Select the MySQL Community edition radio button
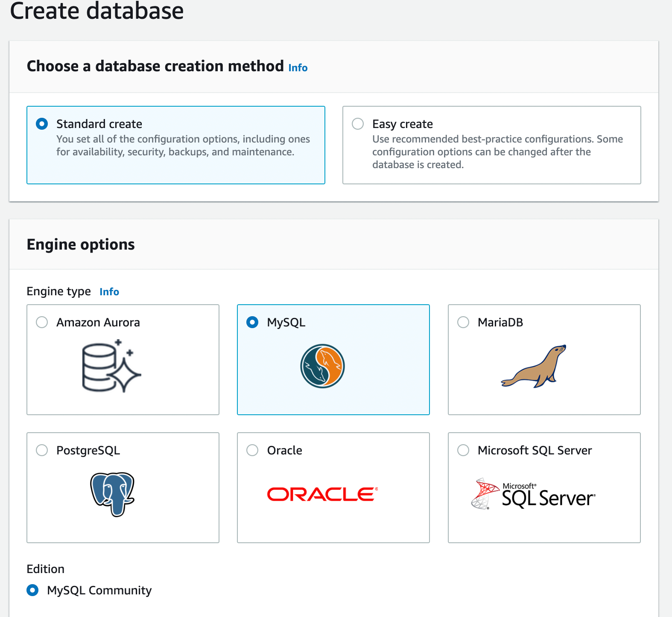672x617 pixels. pyautogui.click(x=32, y=590)
